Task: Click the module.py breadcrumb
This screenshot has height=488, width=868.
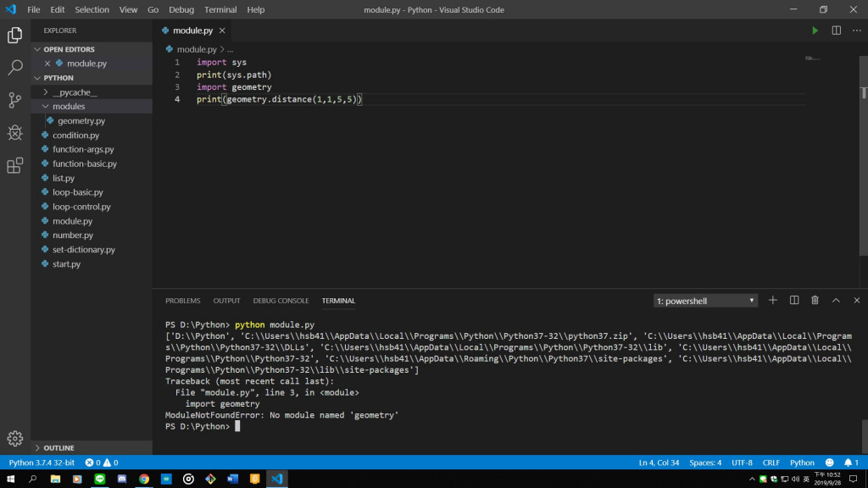Action: tap(197, 49)
